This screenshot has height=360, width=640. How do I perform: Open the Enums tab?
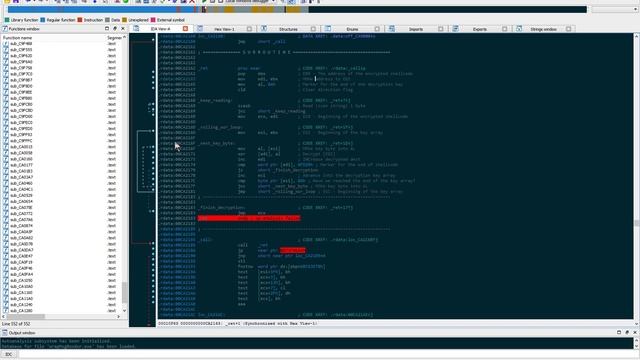[x=352, y=29]
